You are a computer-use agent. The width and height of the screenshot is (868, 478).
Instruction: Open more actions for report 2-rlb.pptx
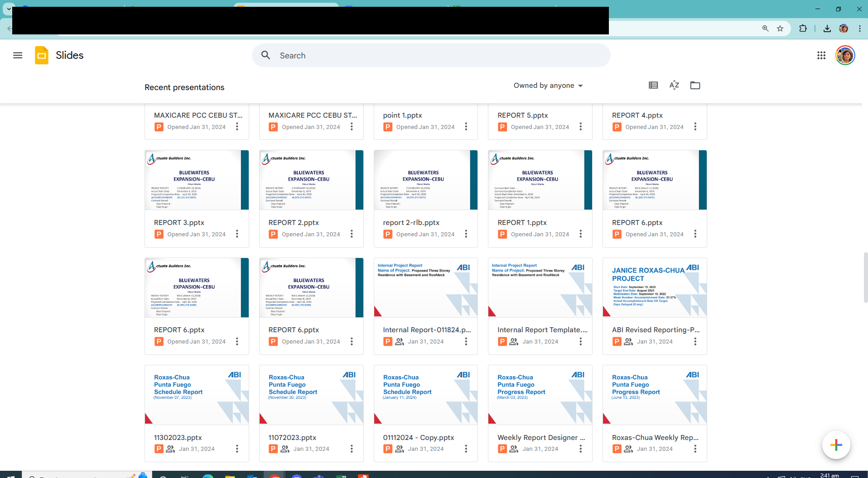466,234
